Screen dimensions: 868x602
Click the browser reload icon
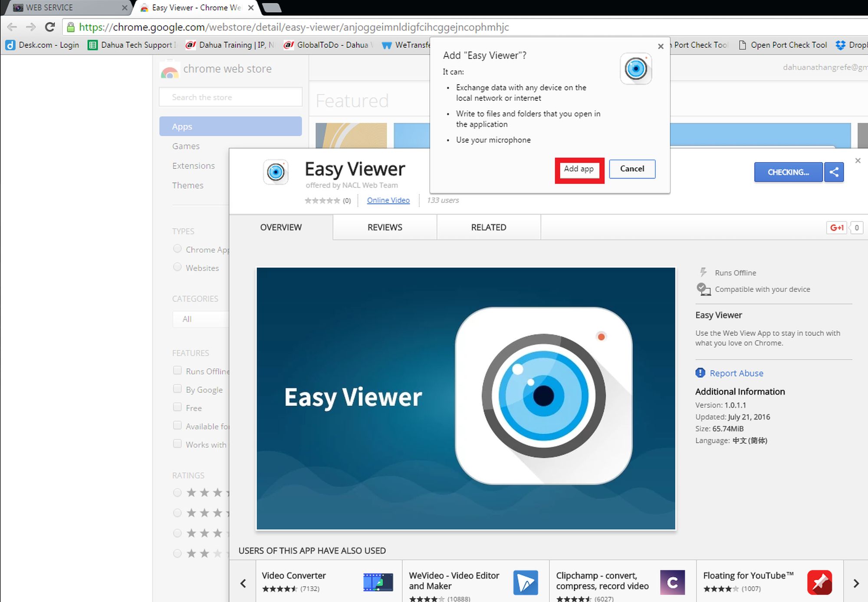(x=50, y=27)
